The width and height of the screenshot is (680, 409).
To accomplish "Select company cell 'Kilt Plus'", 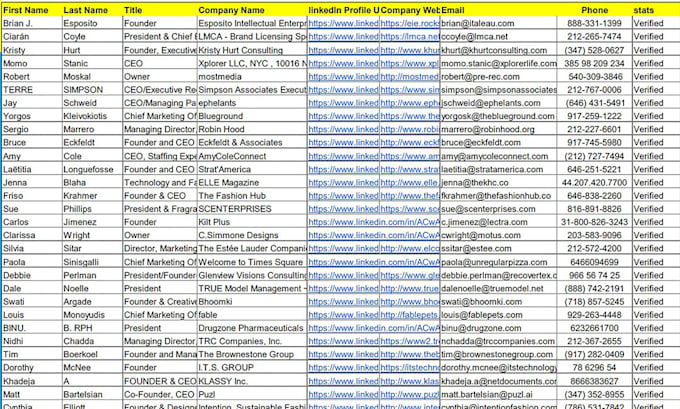I will 252,222.
